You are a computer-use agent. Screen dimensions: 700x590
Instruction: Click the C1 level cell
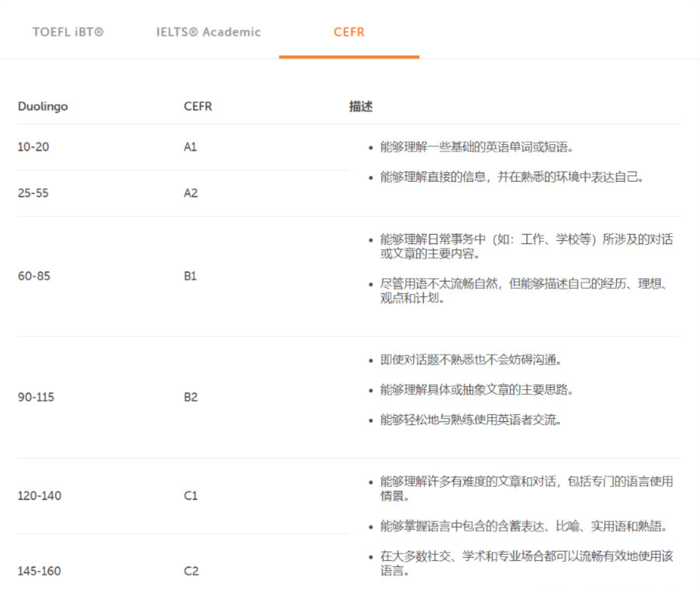191,496
